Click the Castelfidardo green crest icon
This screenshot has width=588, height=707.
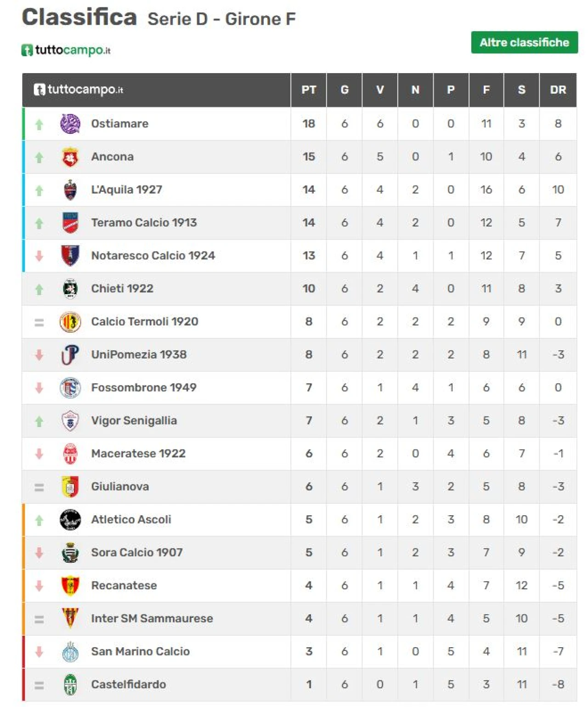(x=70, y=684)
